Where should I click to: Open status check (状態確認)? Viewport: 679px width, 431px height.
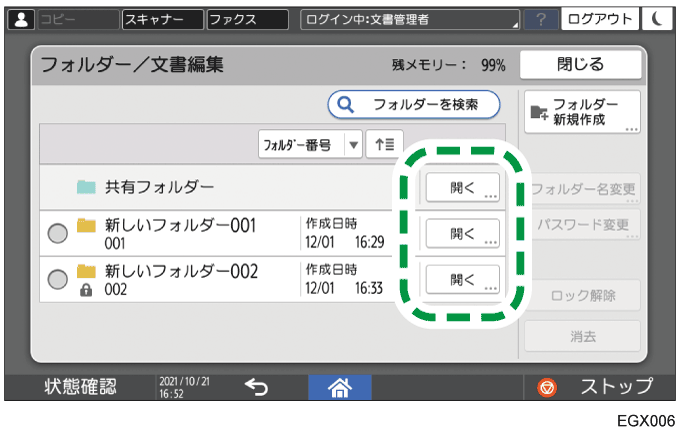click(81, 387)
